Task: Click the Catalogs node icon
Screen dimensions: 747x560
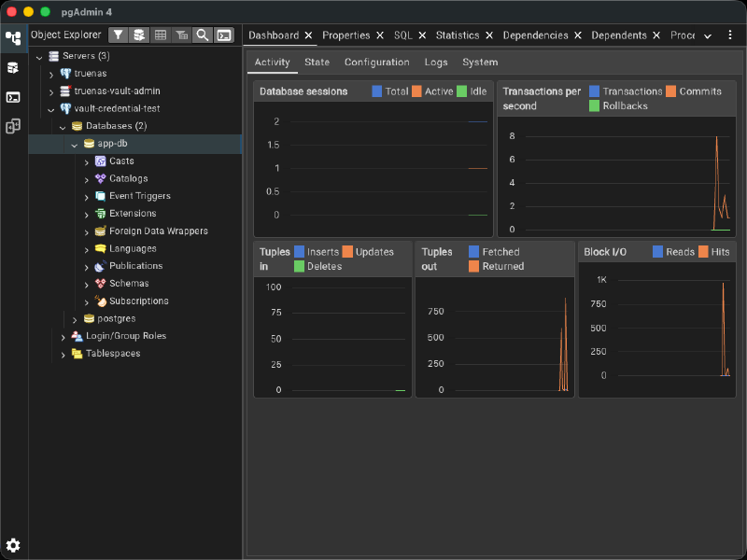Action: [x=101, y=178]
